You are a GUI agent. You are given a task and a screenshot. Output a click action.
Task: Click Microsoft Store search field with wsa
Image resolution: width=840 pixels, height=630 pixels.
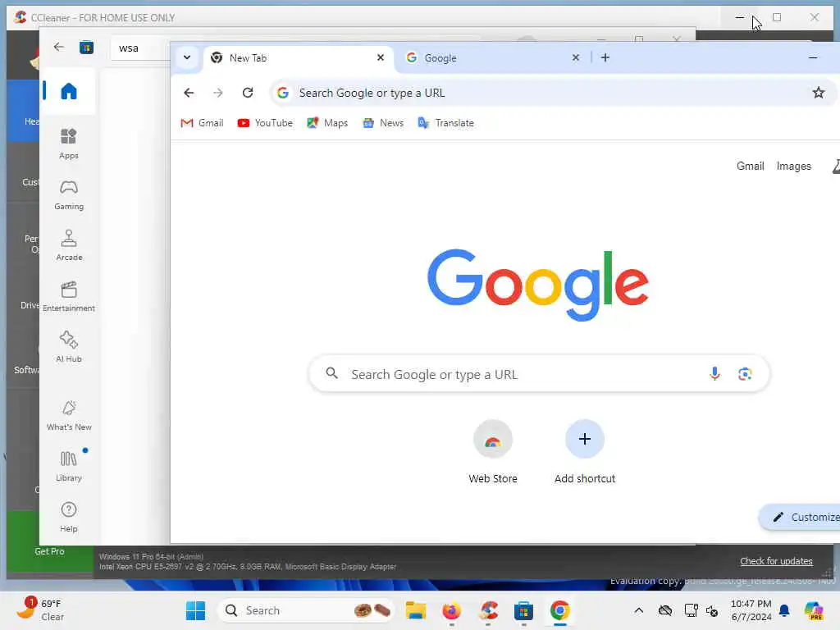(140, 48)
